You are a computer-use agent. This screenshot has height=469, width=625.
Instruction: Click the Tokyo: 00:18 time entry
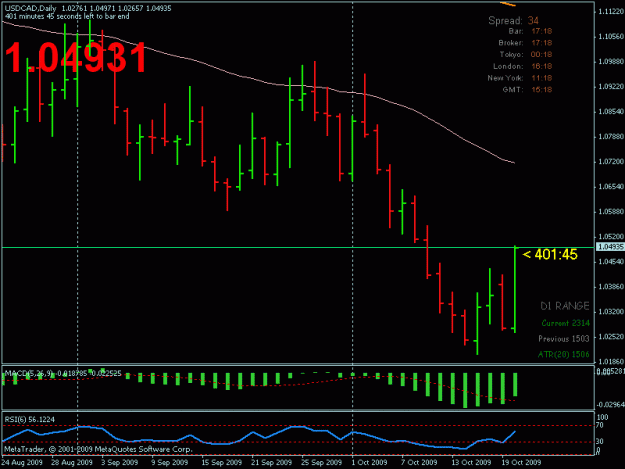pos(526,54)
